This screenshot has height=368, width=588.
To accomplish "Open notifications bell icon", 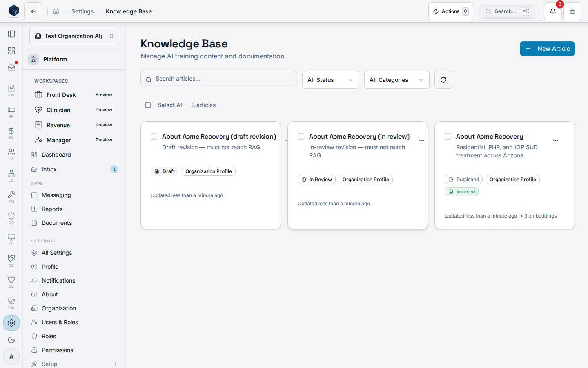I will pyautogui.click(x=553, y=11).
